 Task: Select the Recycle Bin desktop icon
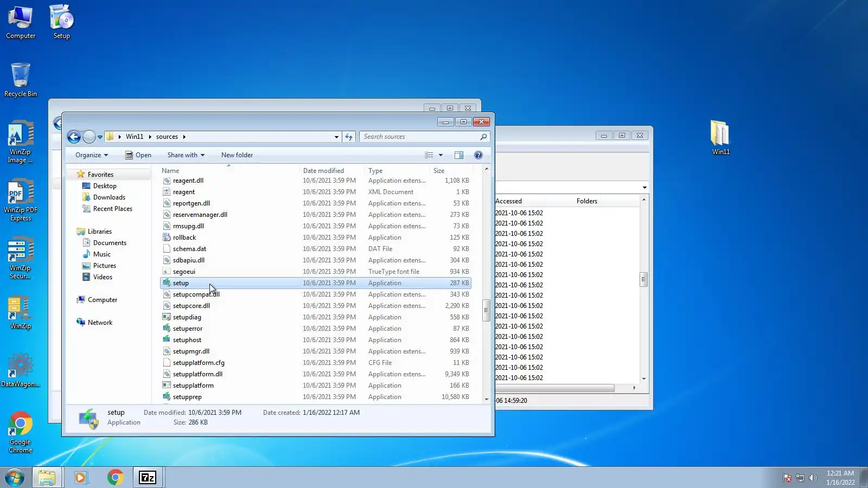21,80
